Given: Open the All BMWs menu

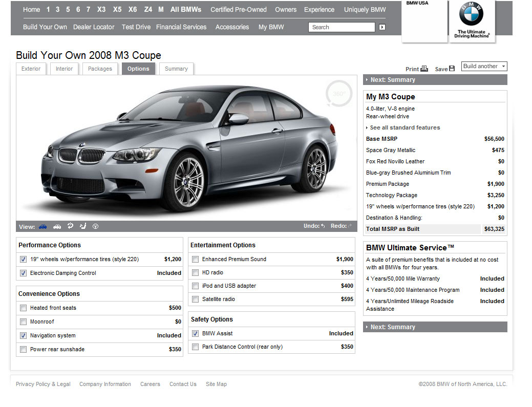Looking at the screenshot, I should [x=185, y=10].
